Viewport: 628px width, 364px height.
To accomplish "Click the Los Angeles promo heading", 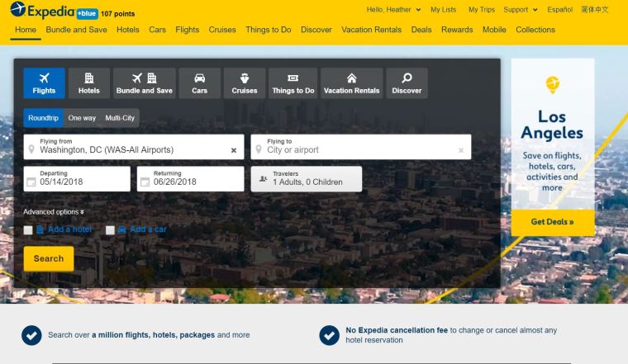I will pyautogui.click(x=552, y=125).
